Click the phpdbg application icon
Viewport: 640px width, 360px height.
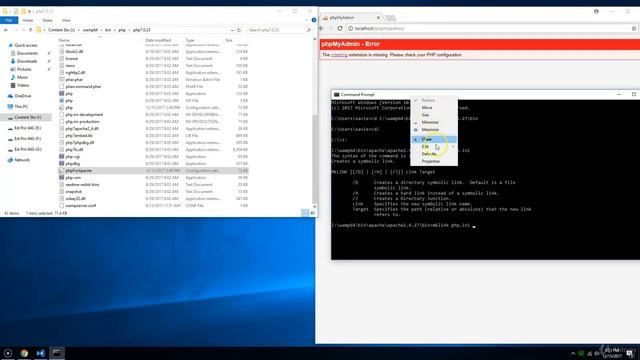62,163
